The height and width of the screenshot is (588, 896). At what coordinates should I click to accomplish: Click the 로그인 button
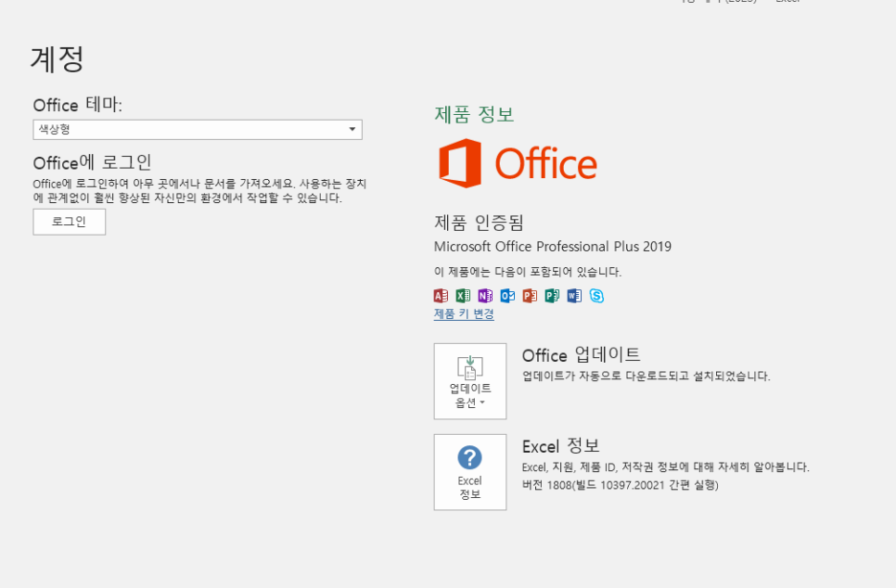[x=70, y=222]
